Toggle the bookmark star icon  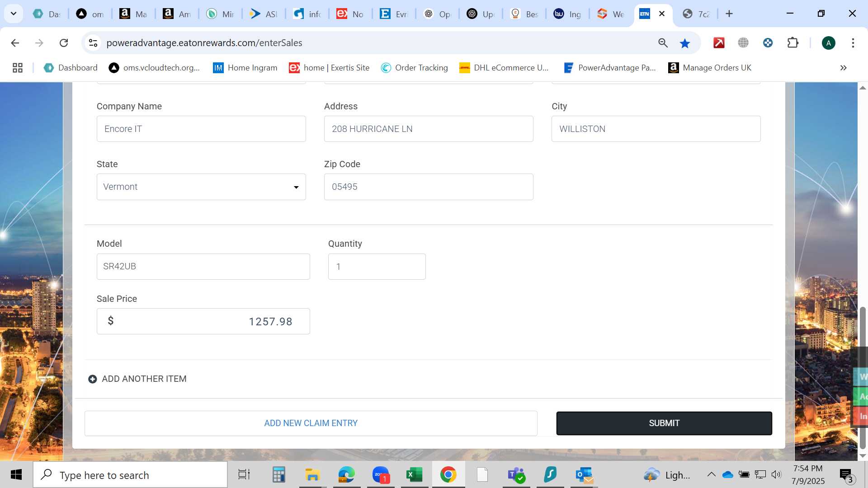685,43
